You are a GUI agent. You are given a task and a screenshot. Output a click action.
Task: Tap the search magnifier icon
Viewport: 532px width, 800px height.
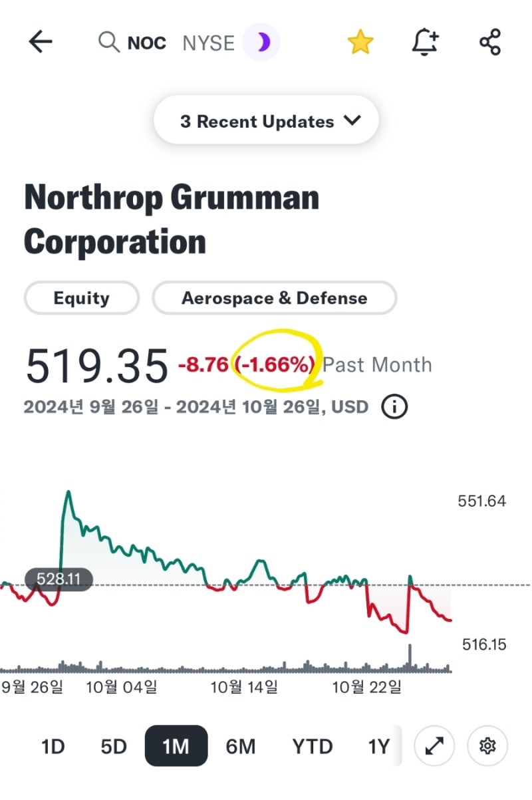108,43
